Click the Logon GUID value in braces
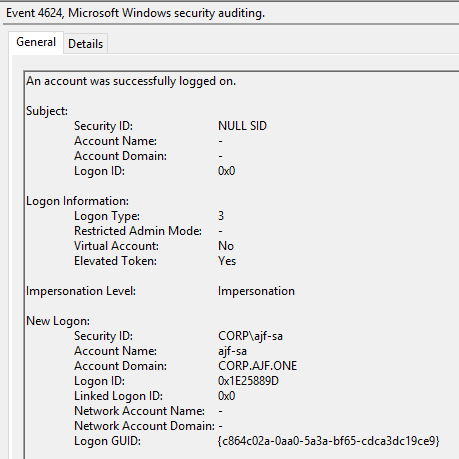The width and height of the screenshot is (459, 459). pyautogui.click(x=328, y=441)
